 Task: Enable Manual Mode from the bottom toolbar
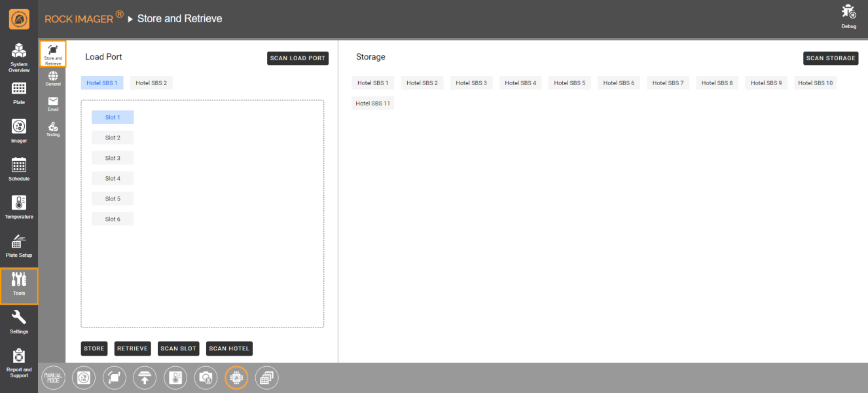click(x=53, y=377)
